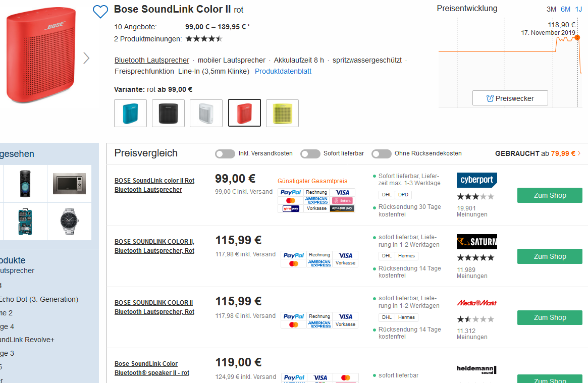Switch price history to 6M

[565, 9]
